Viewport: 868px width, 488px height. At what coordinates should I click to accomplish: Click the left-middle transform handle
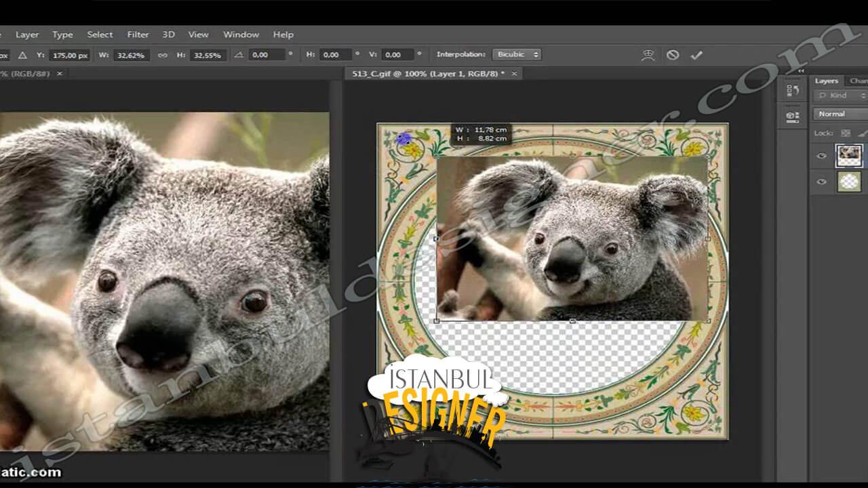click(436, 239)
